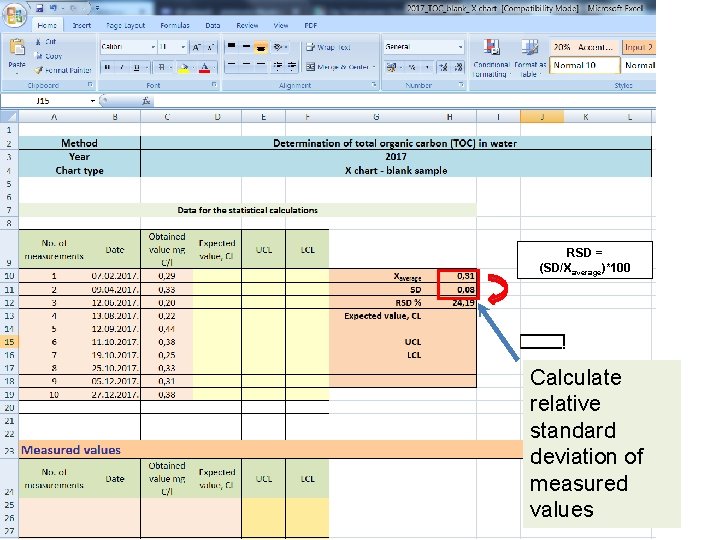This screenshot has height=540, width=720.
Task: Increase font size with Grow Font
Action: (197, 47)
